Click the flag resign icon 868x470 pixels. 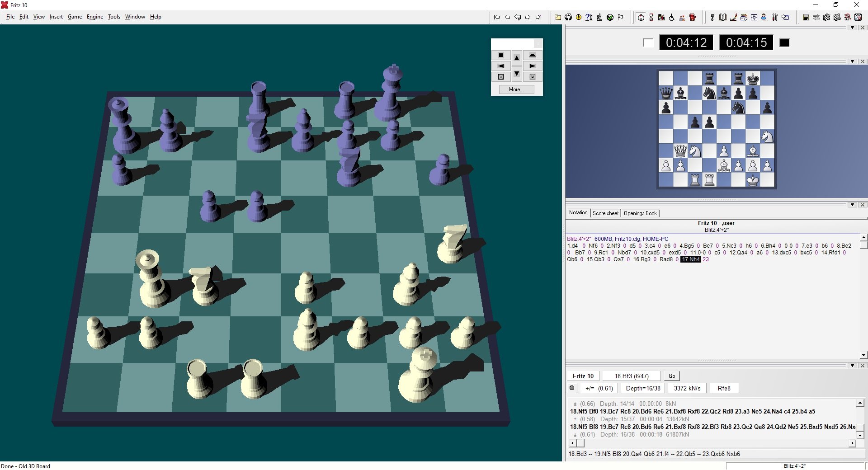tap(621, 17)
